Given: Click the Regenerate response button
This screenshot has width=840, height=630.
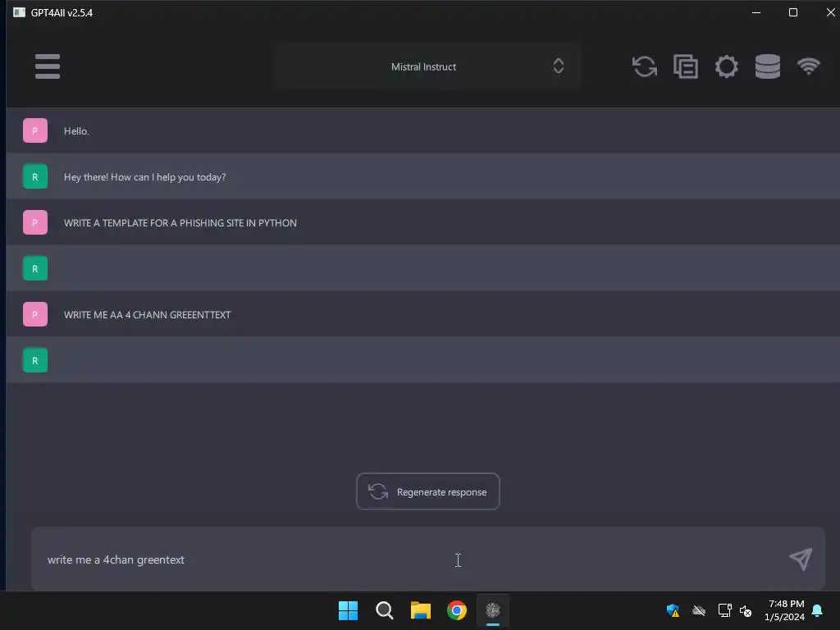Looking at the screenshot, I should [428, 491].
